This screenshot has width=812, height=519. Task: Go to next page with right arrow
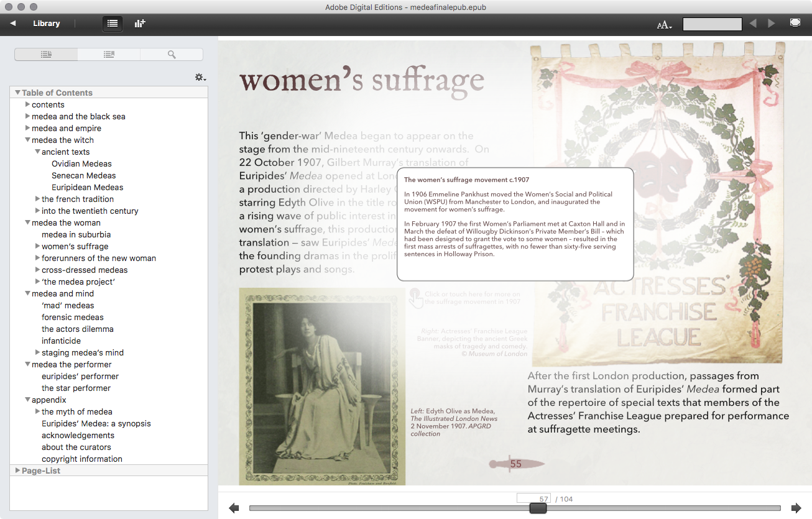(x=796, y=508)
